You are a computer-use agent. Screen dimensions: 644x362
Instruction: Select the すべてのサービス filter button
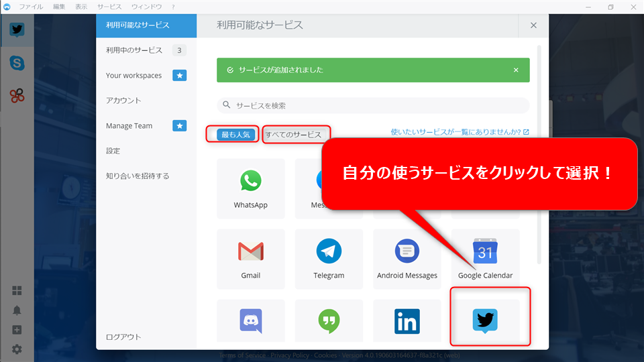coord(294,135)
